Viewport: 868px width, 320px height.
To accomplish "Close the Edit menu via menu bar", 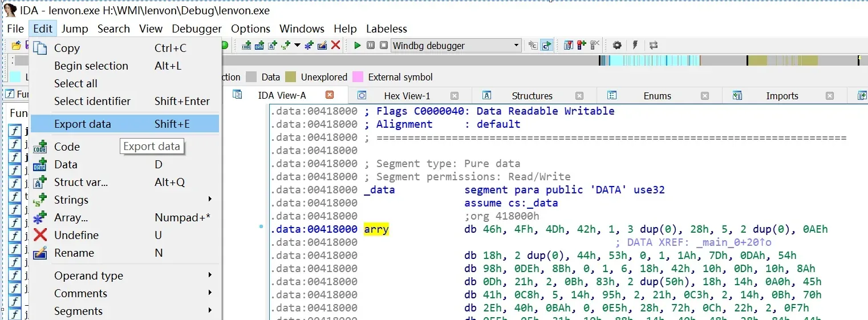I will point(43,29).
